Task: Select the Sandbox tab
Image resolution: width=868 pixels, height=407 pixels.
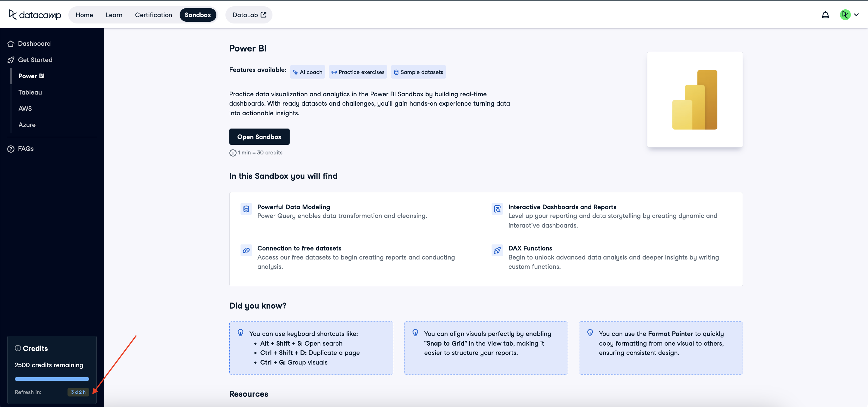Action: (x=198, y=15)
